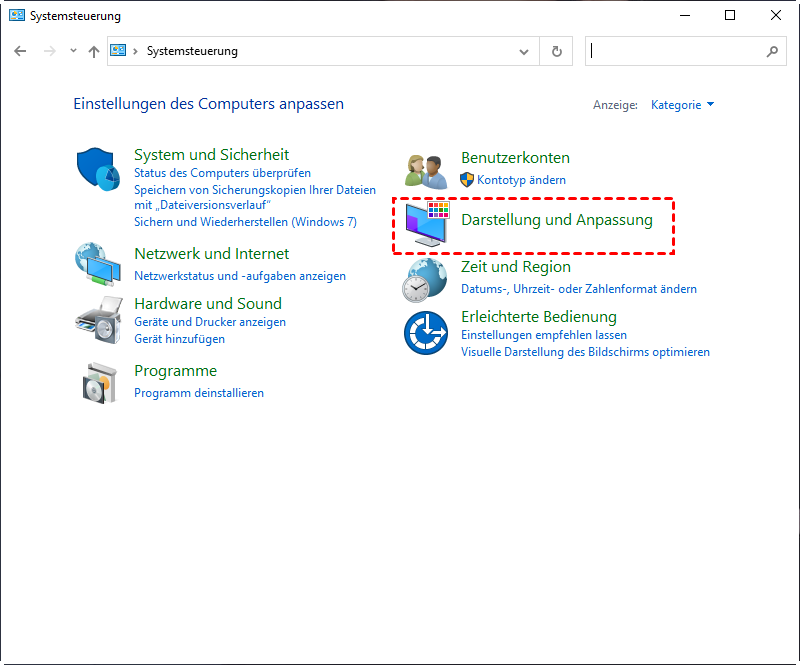Image resolution: width=800 pixels, height=665 pixels.
Task: Expand the address bar history dropdown
Action: click(523, 52)
